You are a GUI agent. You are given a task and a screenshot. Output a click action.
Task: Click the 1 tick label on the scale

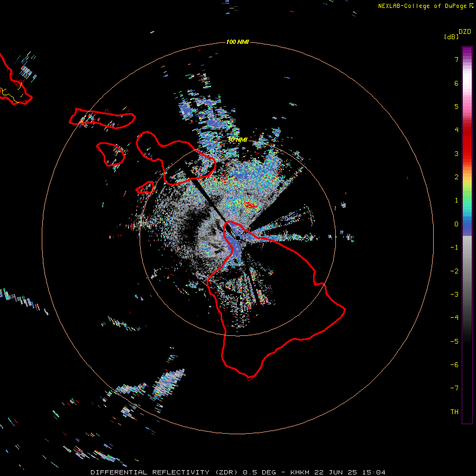click(456, 200)
